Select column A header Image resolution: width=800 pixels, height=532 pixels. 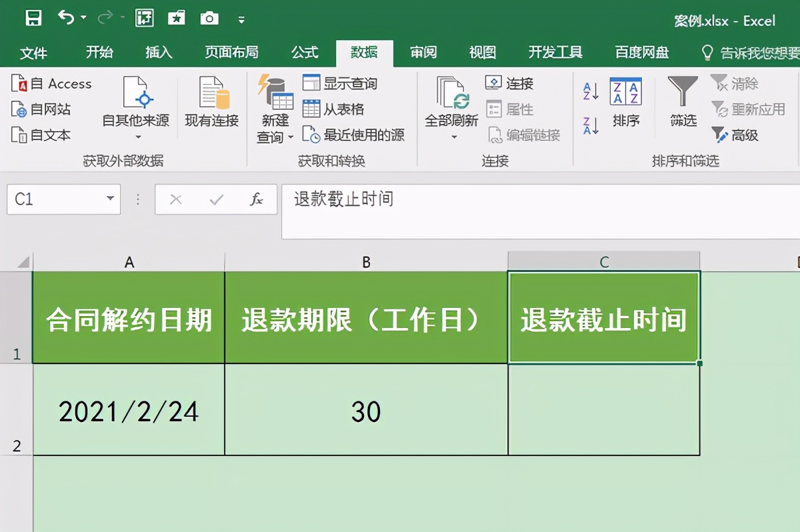point(129,262)
